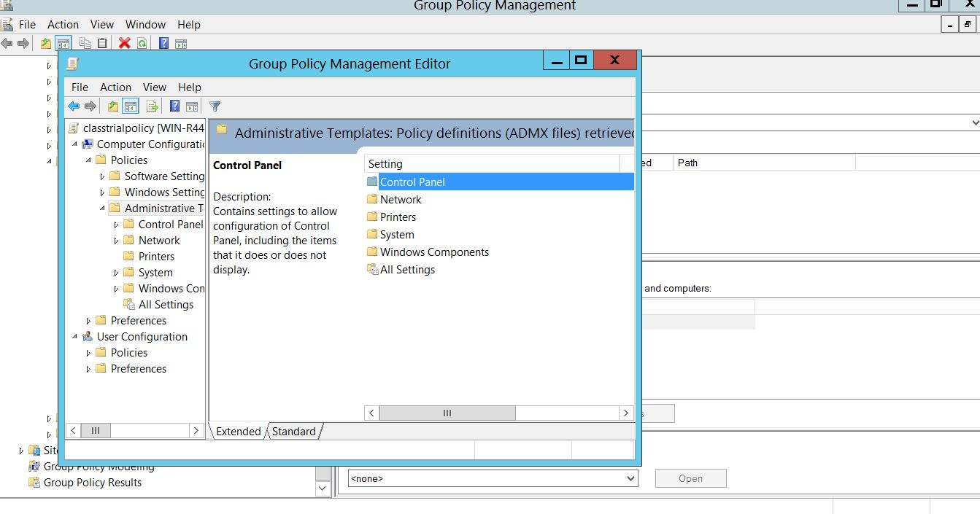The height and width of the screenshot is (514, 980).
Task: Switch to the Standard tab
Action: (x=294, y=432)
